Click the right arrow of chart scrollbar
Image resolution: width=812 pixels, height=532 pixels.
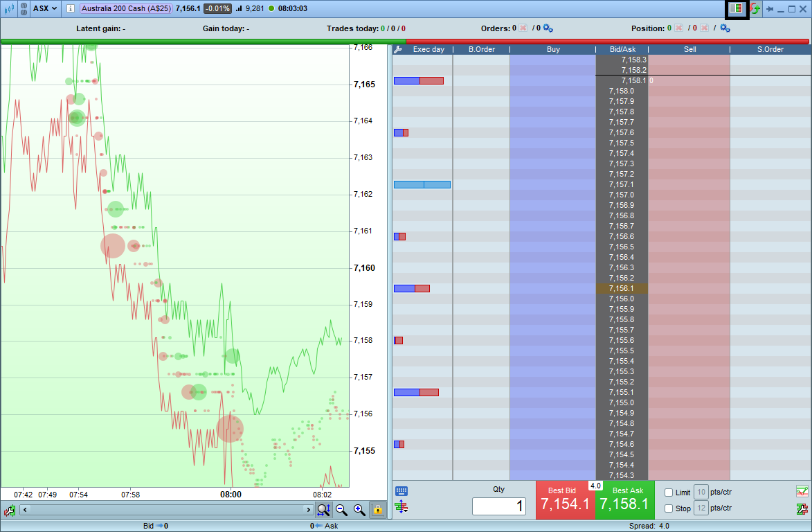tap(308, 510)
